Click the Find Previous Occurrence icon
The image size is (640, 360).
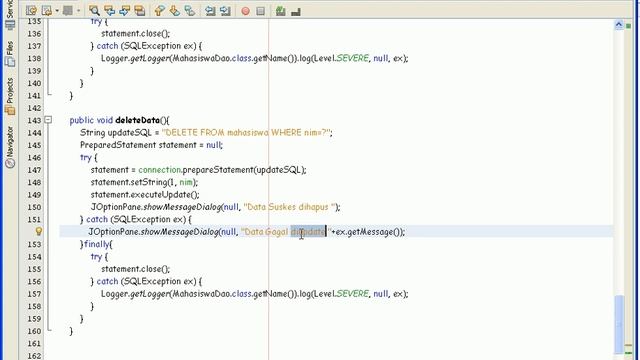tap(109, 11)
